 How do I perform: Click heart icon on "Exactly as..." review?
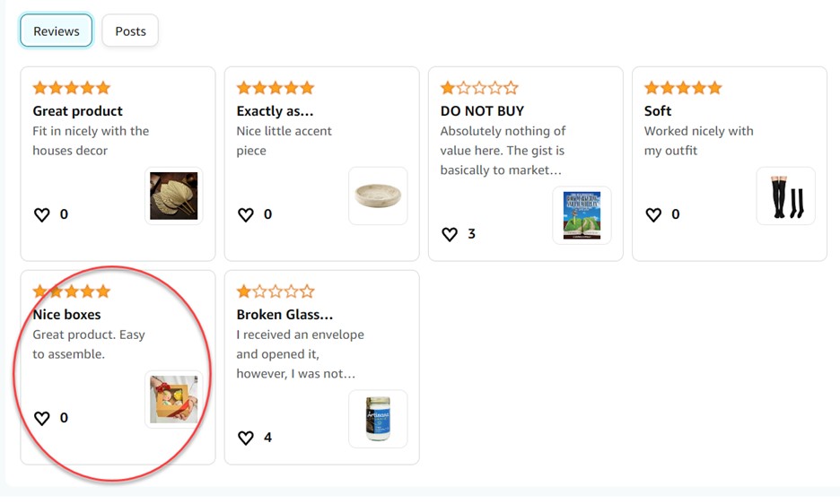click(x=246, y=214)
